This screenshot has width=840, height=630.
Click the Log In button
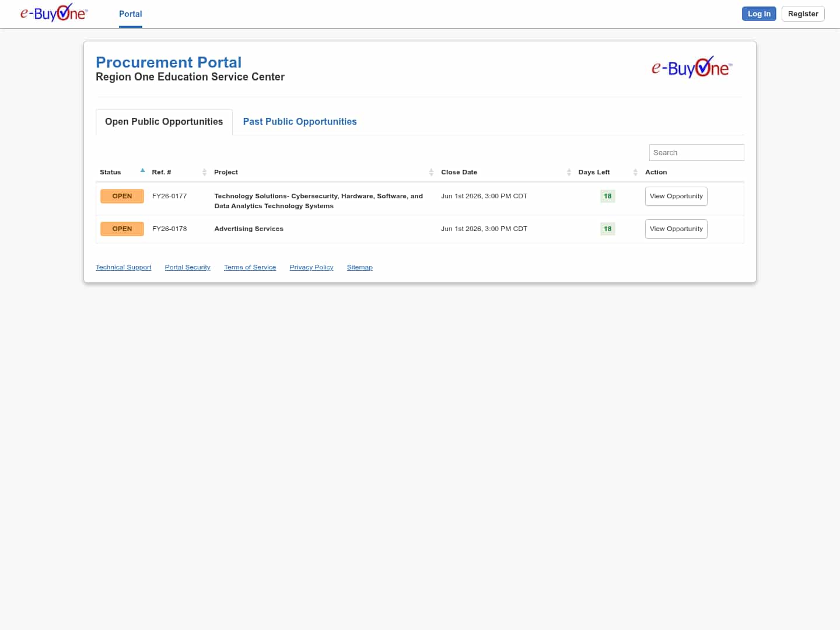[x=759, y=14]
